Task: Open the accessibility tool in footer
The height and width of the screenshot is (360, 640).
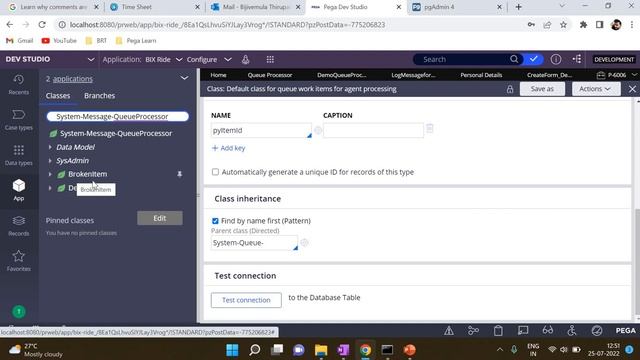Action: pos(572,331)
